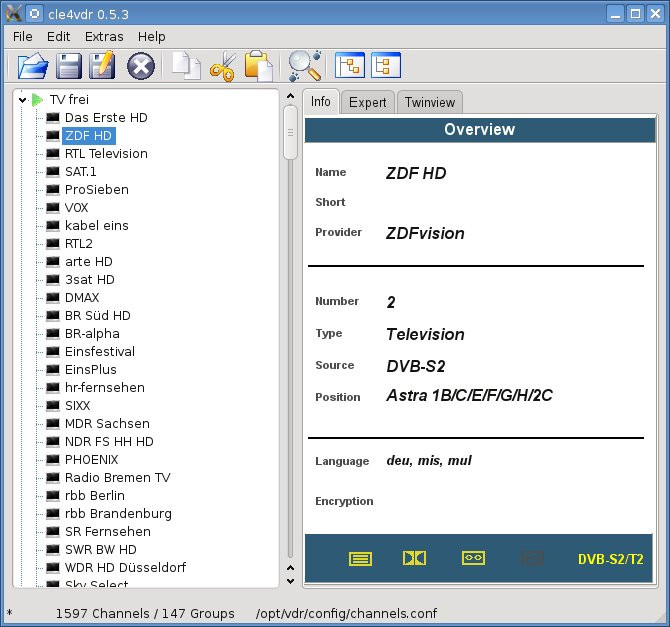Switch to the Twinview tab
Screen dimensions: 670x627
click(x=429, y=103)
